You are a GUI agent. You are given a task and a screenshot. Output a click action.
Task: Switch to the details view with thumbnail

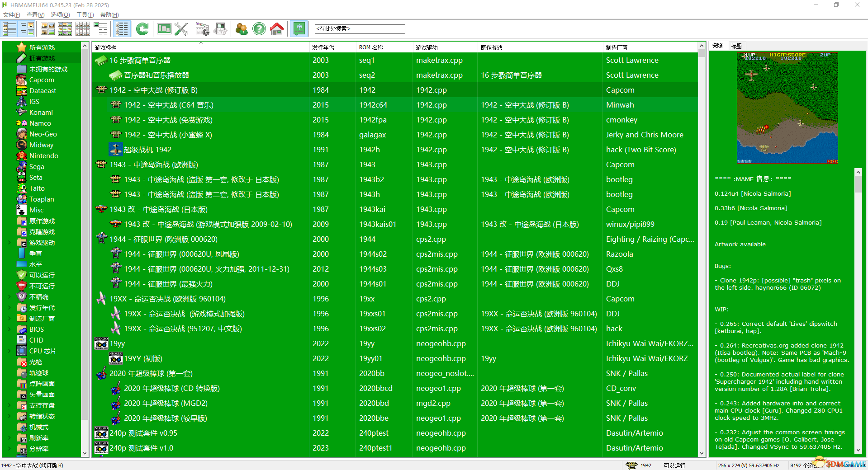[100, 29]
